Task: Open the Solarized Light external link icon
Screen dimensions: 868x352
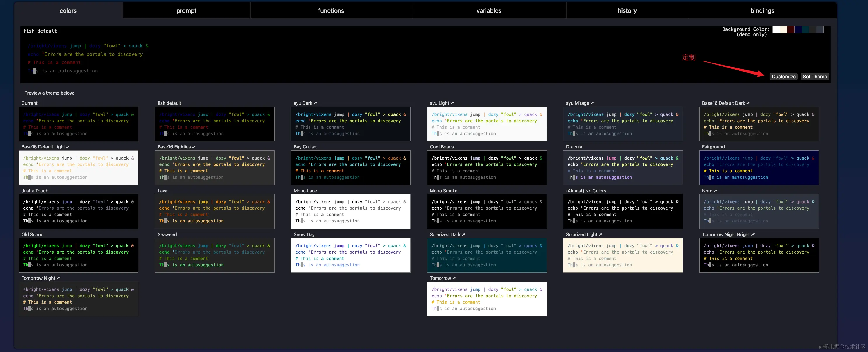Action: pos(600,235)
